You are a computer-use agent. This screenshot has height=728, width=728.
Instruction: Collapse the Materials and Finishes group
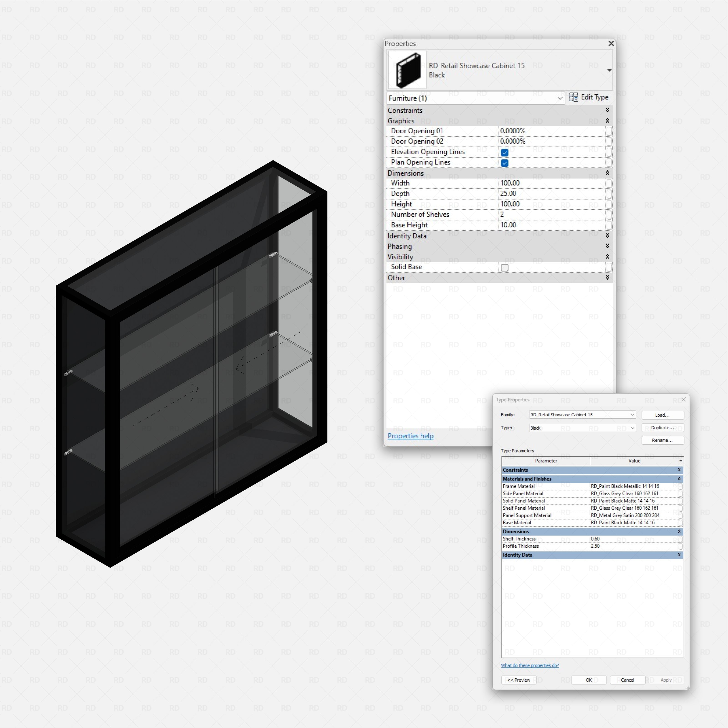click(x=679, y=479)
